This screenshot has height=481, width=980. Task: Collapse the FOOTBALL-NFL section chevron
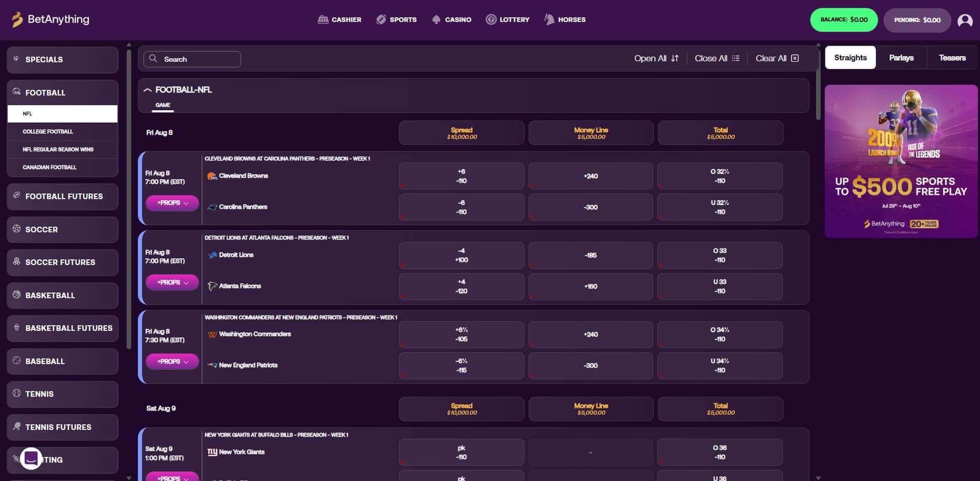[x=148, y=90]
